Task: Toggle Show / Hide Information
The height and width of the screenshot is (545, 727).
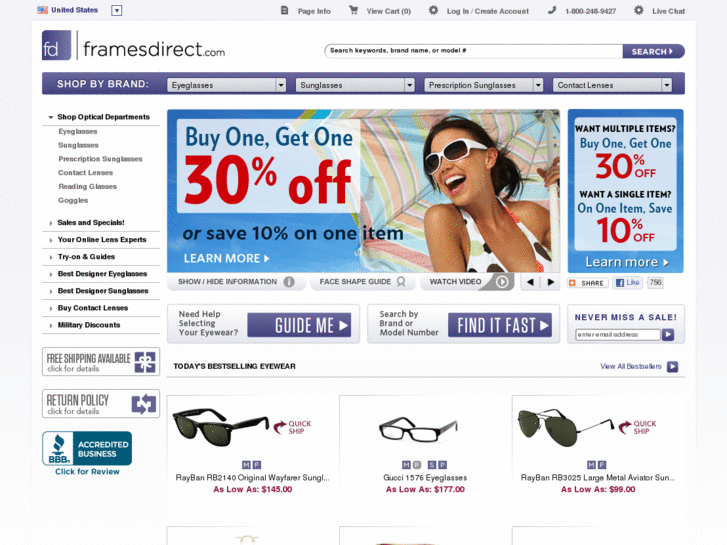Action: coord(236,282)
